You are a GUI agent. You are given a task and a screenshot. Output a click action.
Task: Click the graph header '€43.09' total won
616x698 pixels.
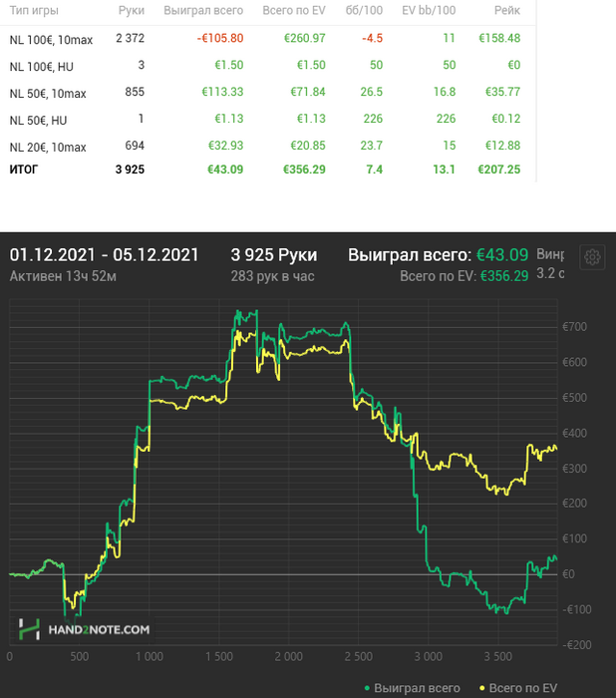(502, 255)
